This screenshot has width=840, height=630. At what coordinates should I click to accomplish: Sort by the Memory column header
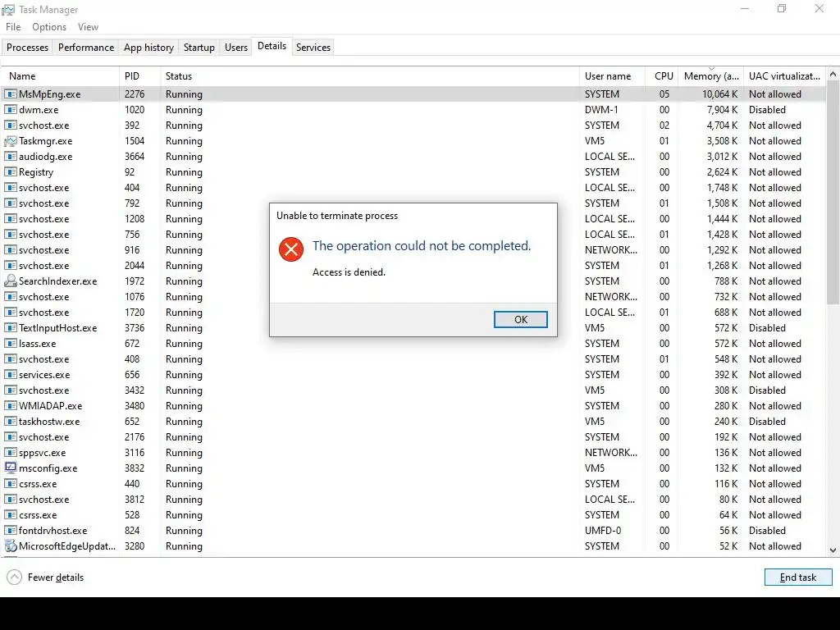(711, 76)
